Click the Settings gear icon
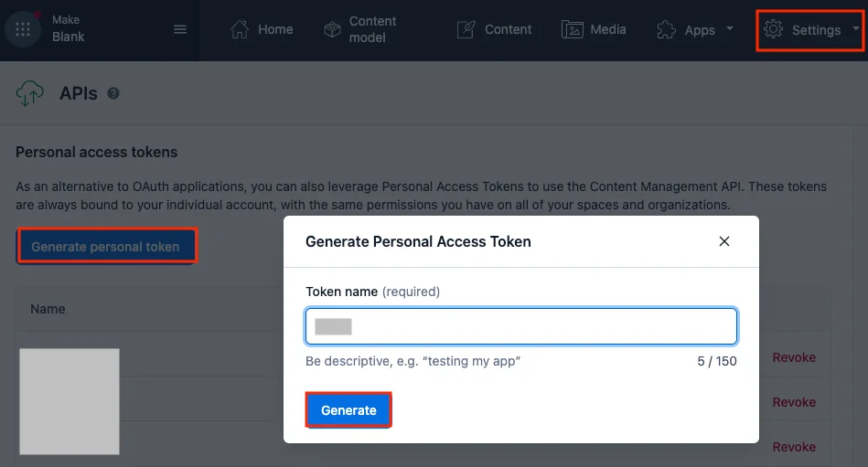Viewport: 868px width, 467px height. coord(774,29)
